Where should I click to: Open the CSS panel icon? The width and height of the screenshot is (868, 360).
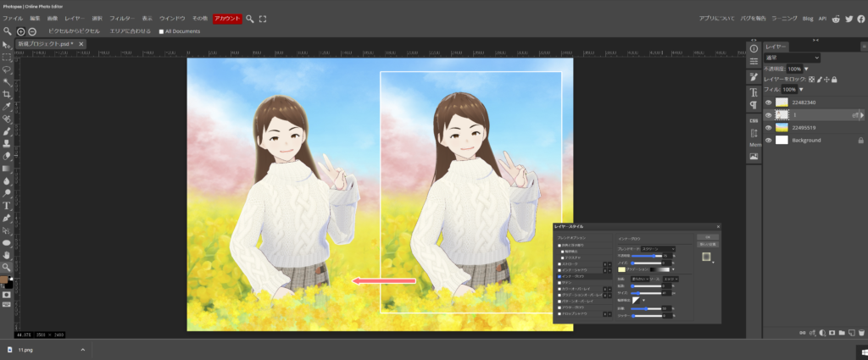pyautogui.click(x=754, y=120)
